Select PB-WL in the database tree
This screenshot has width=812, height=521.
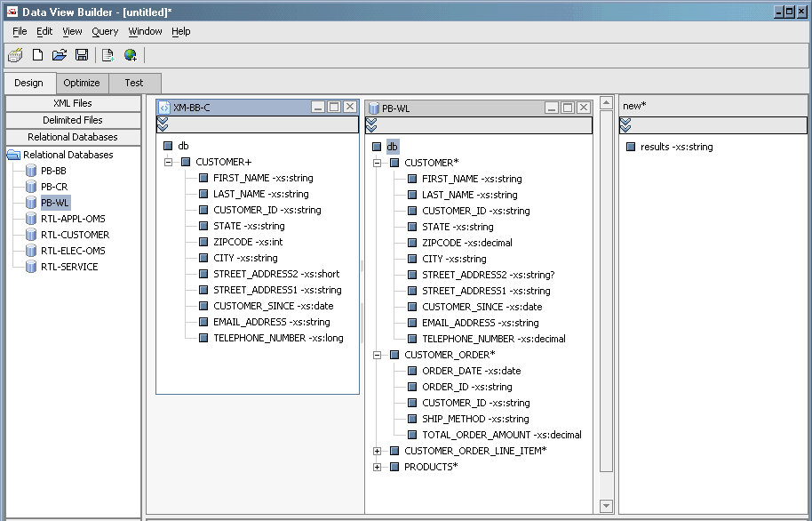pyautogui.click(x=55, y=203)
